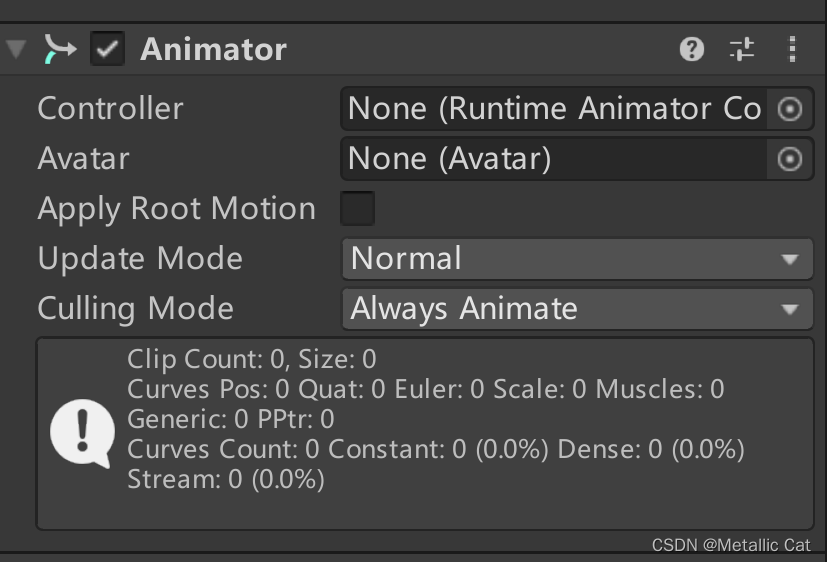The height and width of the screenshot is (562, 827).
Task: Disable the Animator component checkbox
Action: point(108,49)
